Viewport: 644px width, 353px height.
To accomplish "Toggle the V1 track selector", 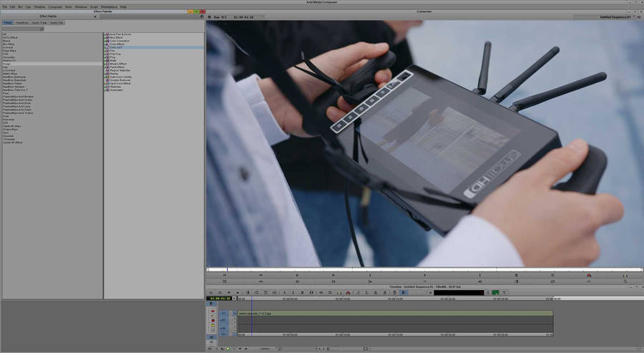I will click(223, 313).
